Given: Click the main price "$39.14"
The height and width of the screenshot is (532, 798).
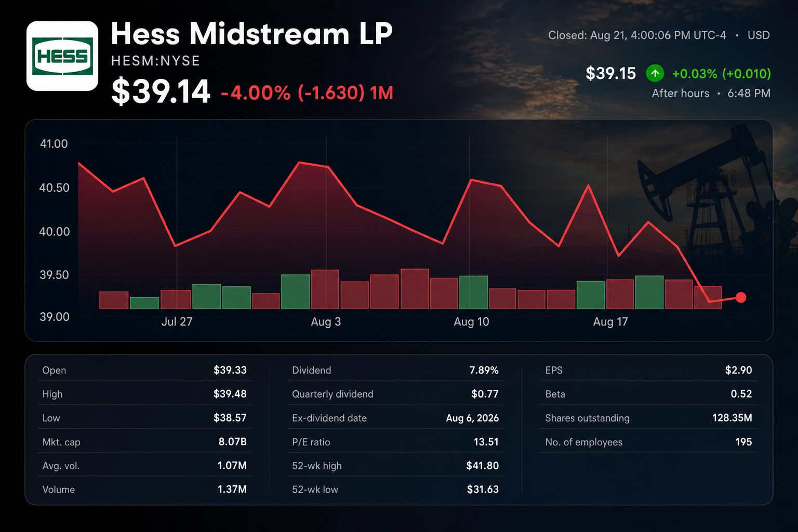Looking at the screenshot, I should [161, 91].
